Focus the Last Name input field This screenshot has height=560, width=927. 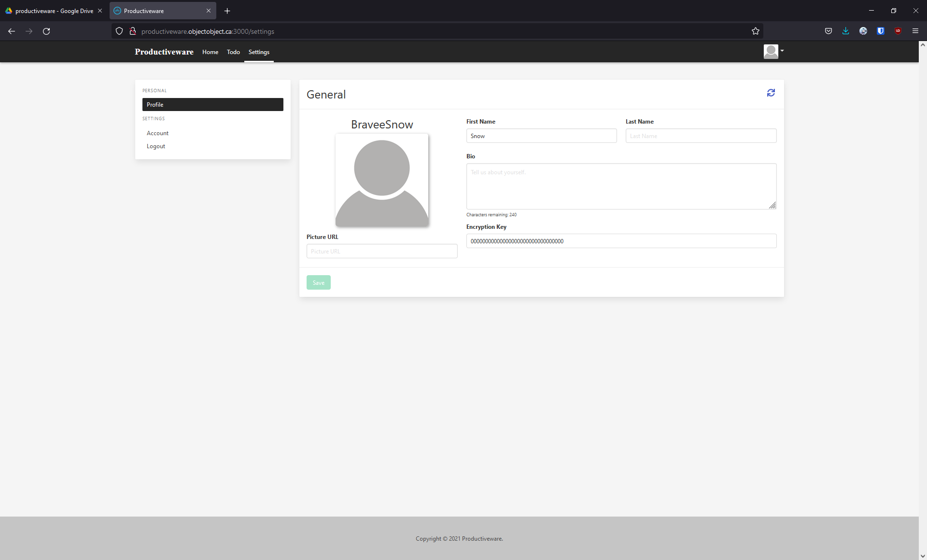701,136
